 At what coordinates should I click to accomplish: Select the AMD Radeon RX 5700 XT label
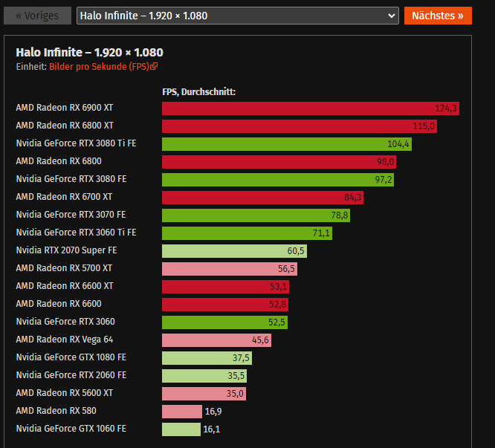pyautogui.click(x=64, y=268)
